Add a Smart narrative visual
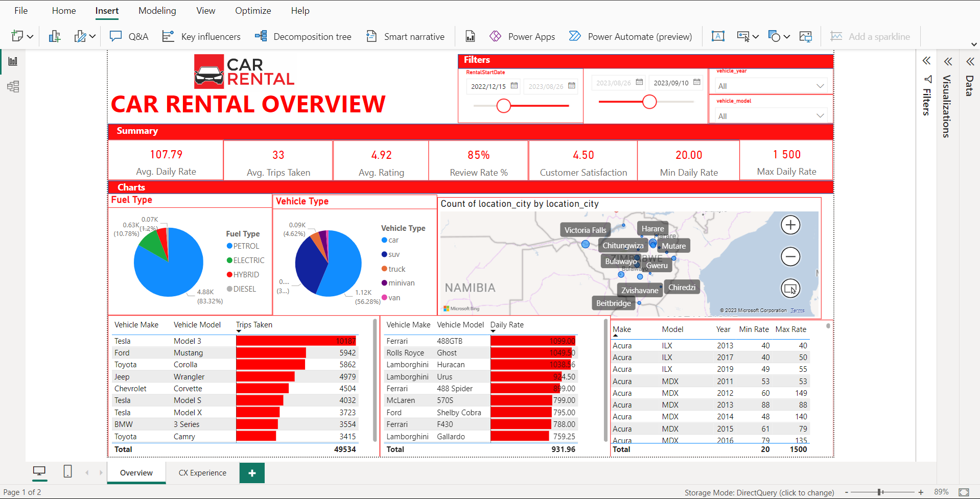This screenshot has height=499, width=980. (405, 36)
